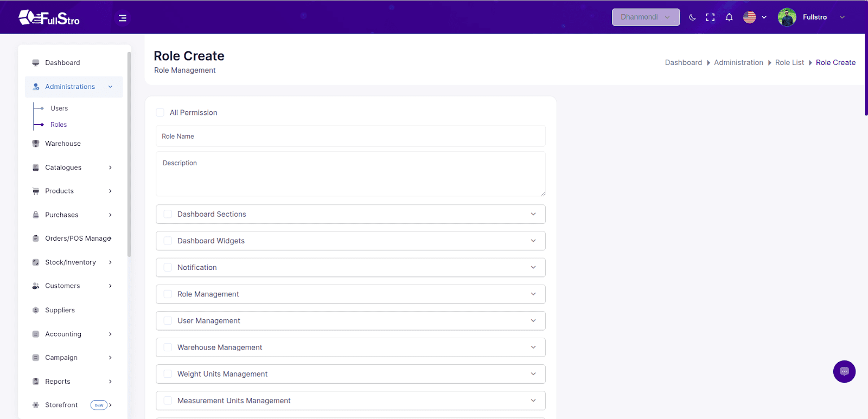
Task: Click the Storefront gear icon
Action: click(36, 405)
